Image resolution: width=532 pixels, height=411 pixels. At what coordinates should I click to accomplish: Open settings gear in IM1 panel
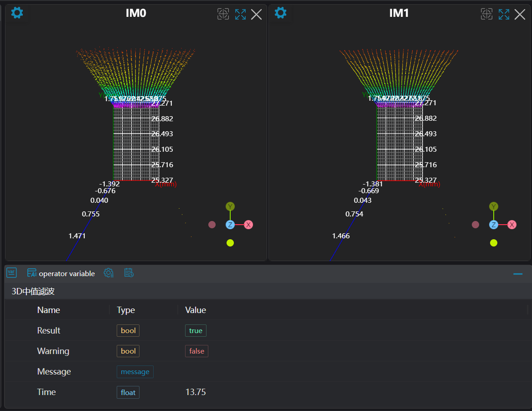click(280, 13)
